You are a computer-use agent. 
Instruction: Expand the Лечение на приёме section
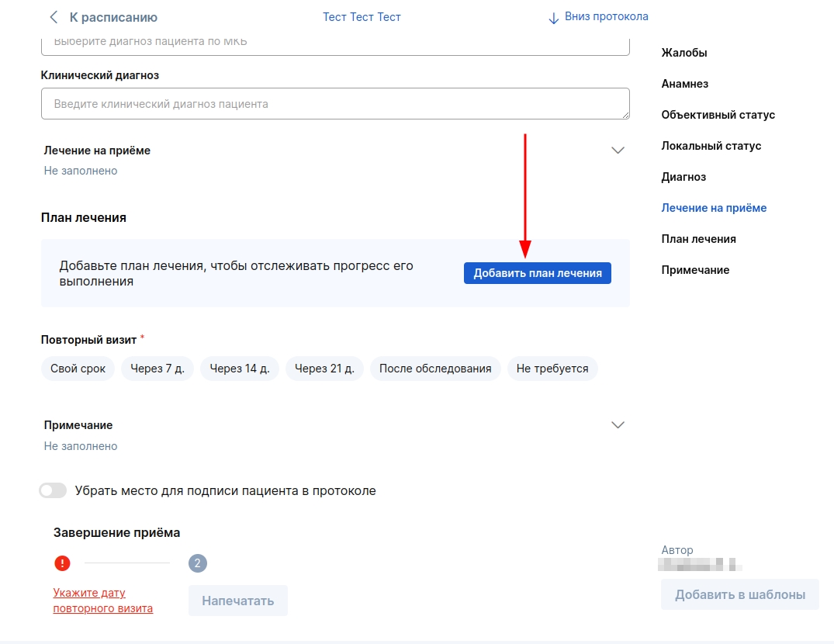tap(618, 151)
